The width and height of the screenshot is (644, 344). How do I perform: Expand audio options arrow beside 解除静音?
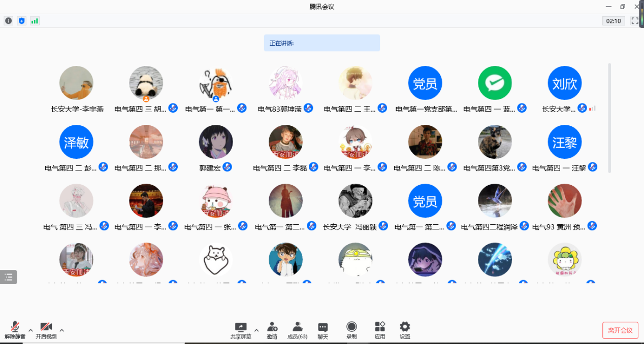(30, 330)
